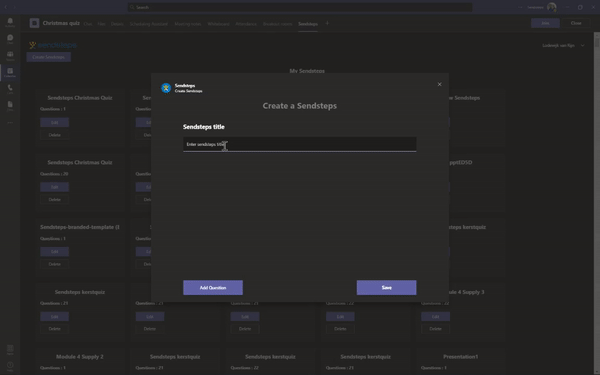Open Calendar in the left sidebar
The image size is (600, 375).
pos(10,72)
